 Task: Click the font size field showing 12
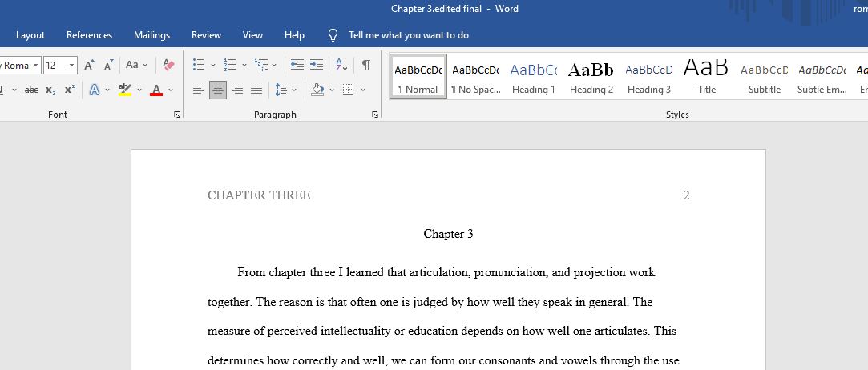coord(55,65)
